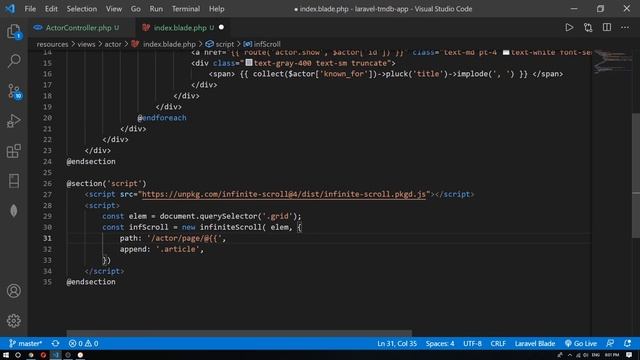
Task: Open the Accounts menu icon
Action: click(x=13, y=291)
